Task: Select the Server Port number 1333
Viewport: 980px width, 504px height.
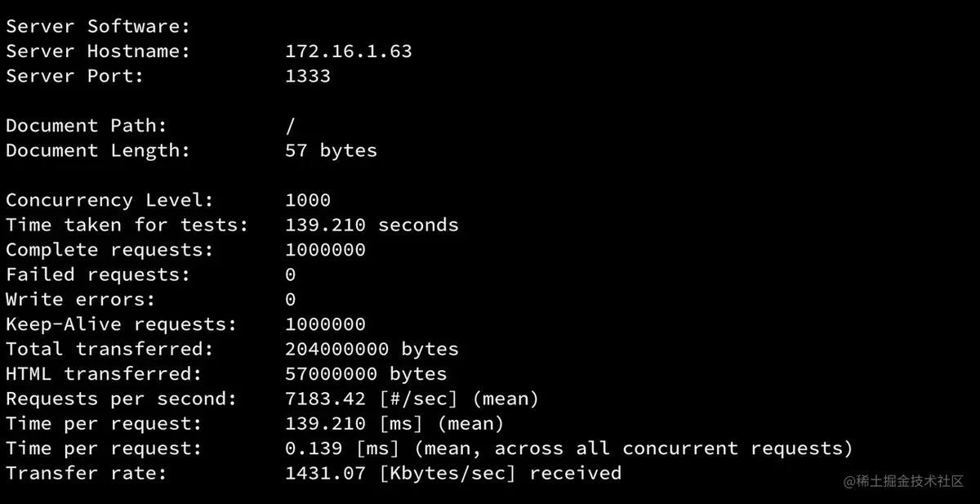Action: coord(308,76)
